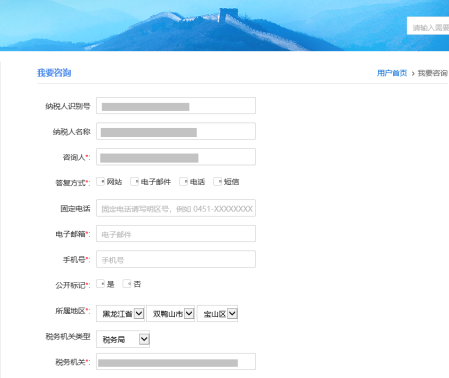449x378 pixels.
Task: Click the 我要咨询 breadcrumb item
Action: 433,73
